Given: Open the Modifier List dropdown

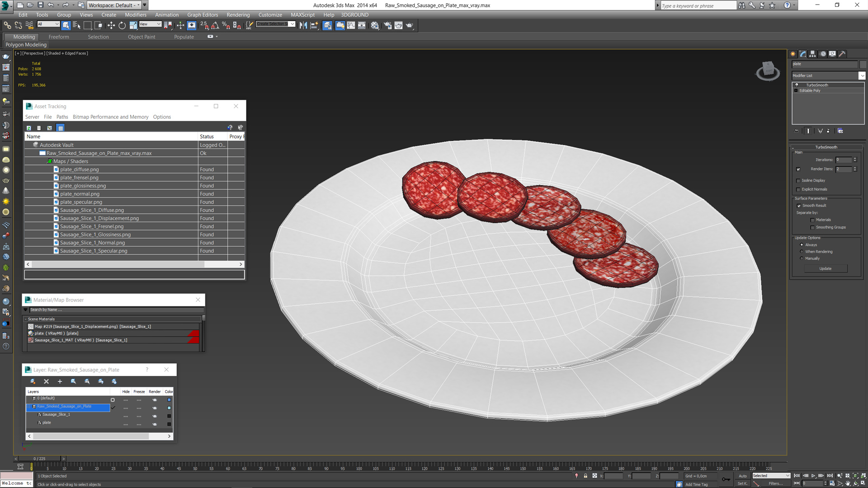Looking at the screenshot, I should [x=862, y=76].
